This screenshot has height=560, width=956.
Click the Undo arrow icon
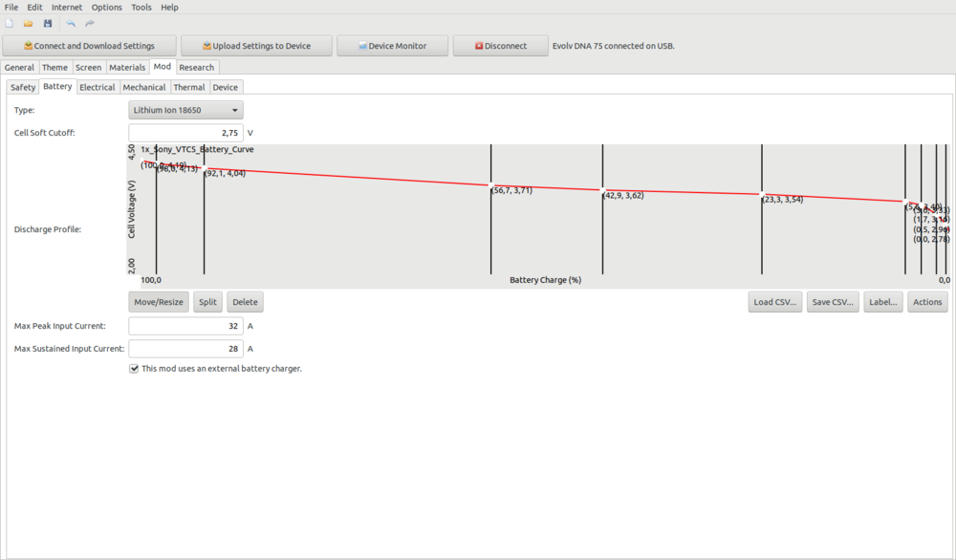(x=71, y=23)
